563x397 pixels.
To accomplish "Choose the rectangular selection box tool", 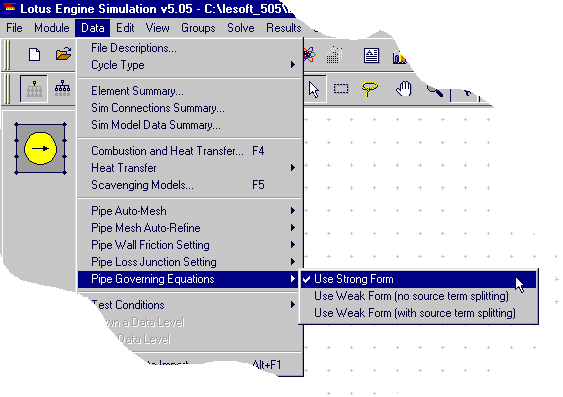I will (341, 88).
